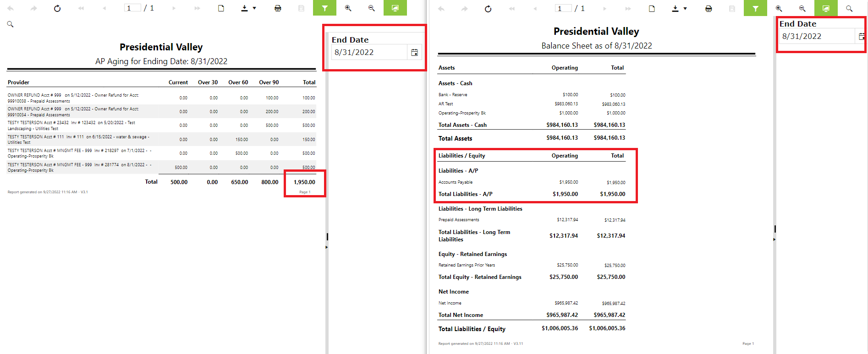Open the AP Aging End Date calendar
Image resolution: width=868 pixels, height=354 pixels.
414,52
